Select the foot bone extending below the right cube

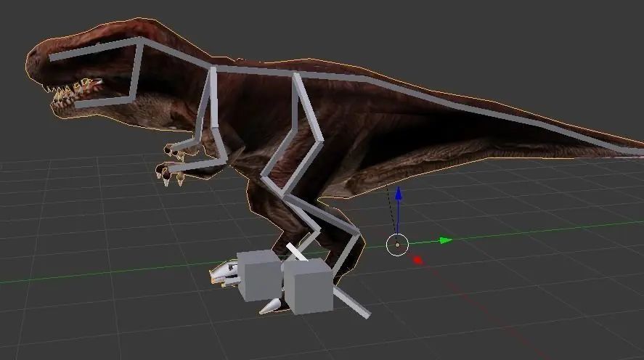351,303
